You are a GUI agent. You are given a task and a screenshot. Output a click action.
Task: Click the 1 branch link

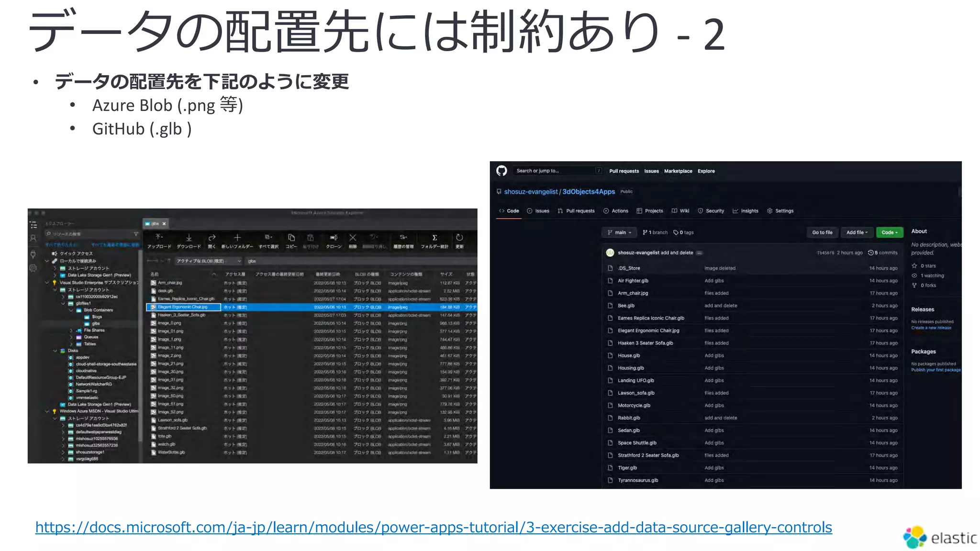click(655, 232)
